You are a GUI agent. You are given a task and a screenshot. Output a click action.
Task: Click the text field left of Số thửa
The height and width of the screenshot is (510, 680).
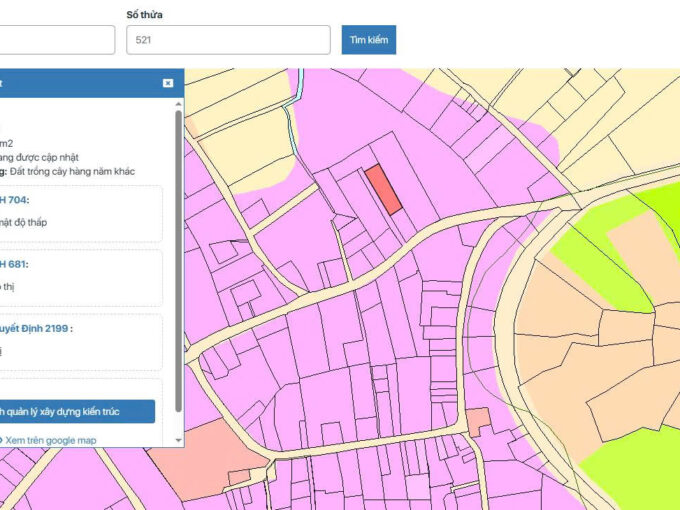pos(56,40)
